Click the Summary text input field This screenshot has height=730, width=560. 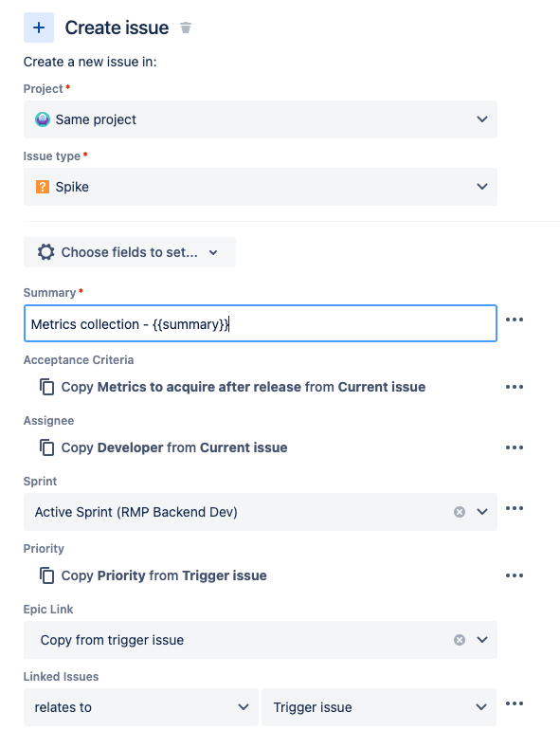point(261,323)
